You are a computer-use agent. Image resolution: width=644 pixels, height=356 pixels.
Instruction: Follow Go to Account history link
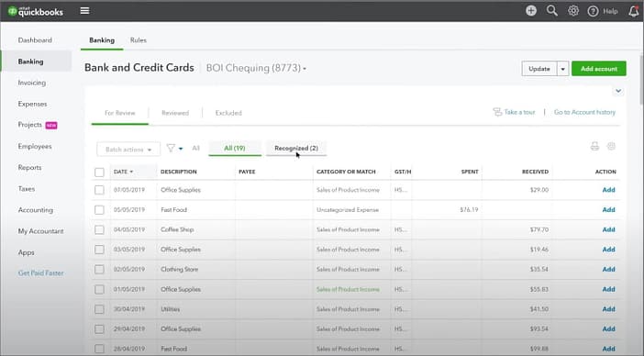pos(584,112)
